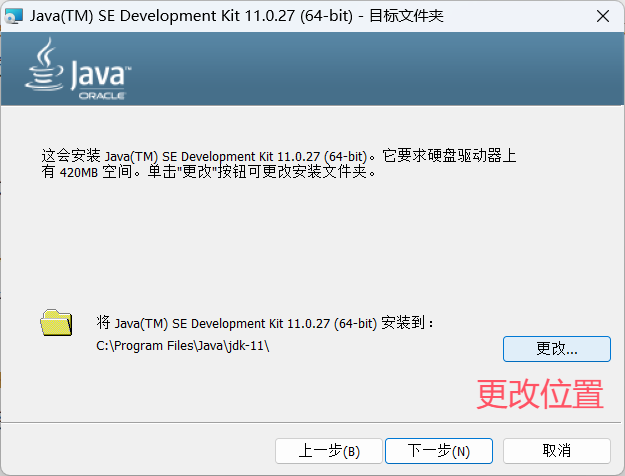Click the Java Oracle logo in banner
Viewport: 625px width, 476px height.
pyautogui.click(x=78, y=69)
